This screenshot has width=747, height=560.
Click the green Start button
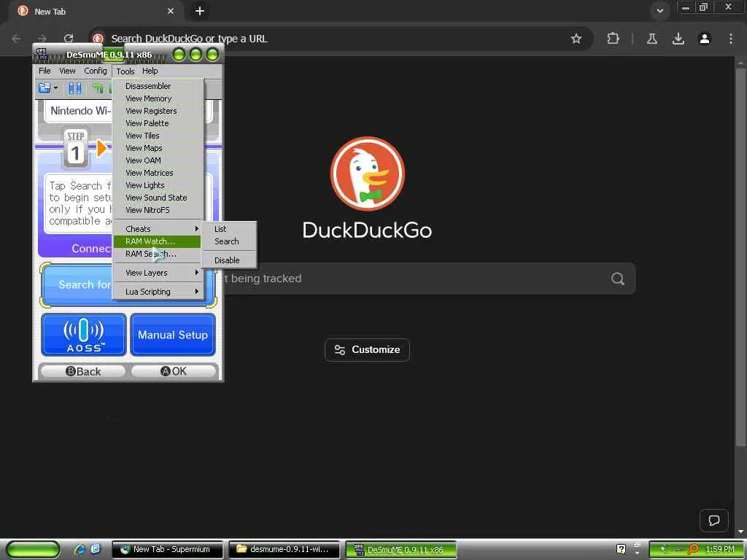[x=34, y=550]
